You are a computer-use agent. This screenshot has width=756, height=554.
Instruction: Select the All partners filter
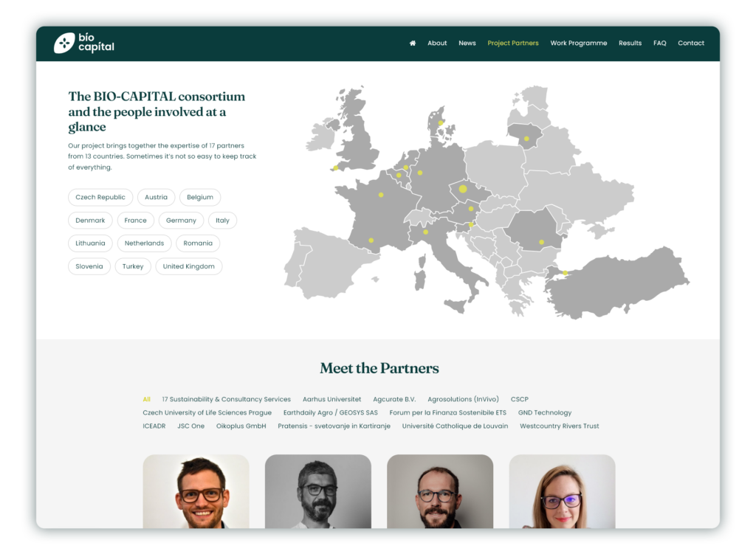click(146, 399)
